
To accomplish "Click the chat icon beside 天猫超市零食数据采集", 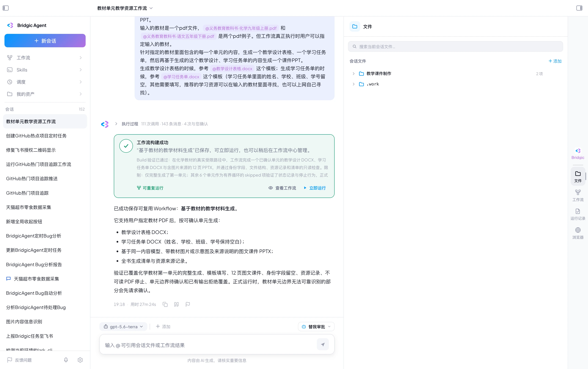I will pyautogui.click(x=9, y=279).
